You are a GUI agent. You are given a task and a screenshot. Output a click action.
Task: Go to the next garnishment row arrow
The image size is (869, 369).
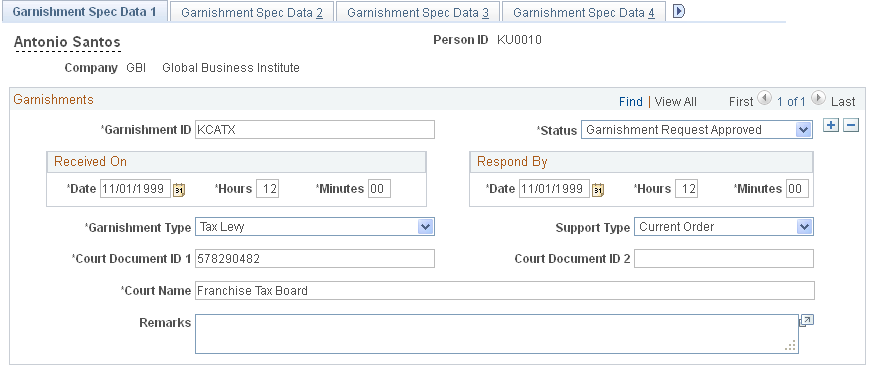(x=818, y=98)
